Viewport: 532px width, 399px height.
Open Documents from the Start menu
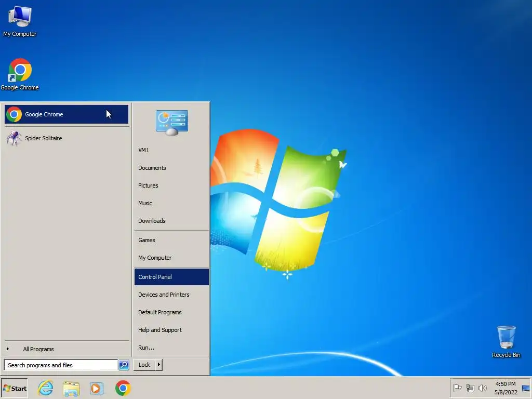click(x=171, y=168)
